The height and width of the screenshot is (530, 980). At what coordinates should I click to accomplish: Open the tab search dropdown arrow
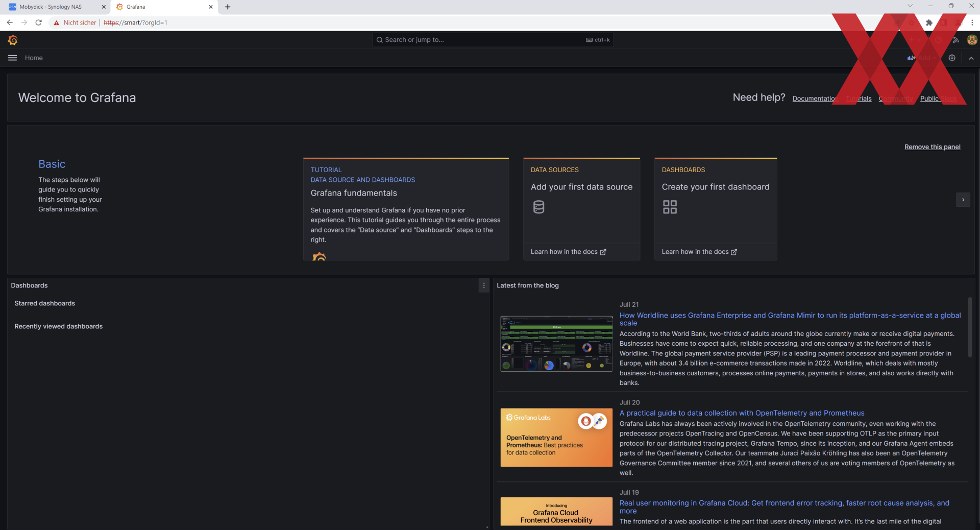[910, 6]
